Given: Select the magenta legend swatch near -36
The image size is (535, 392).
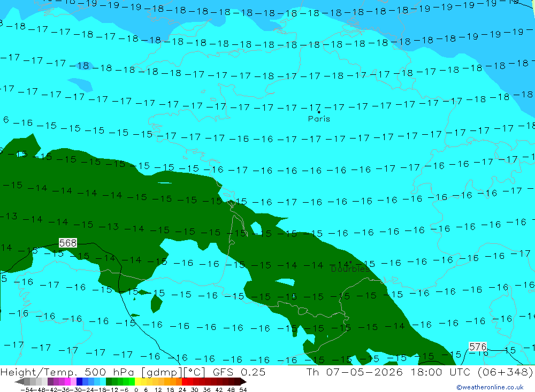Looking at the screenshot, I should (67, 381).
